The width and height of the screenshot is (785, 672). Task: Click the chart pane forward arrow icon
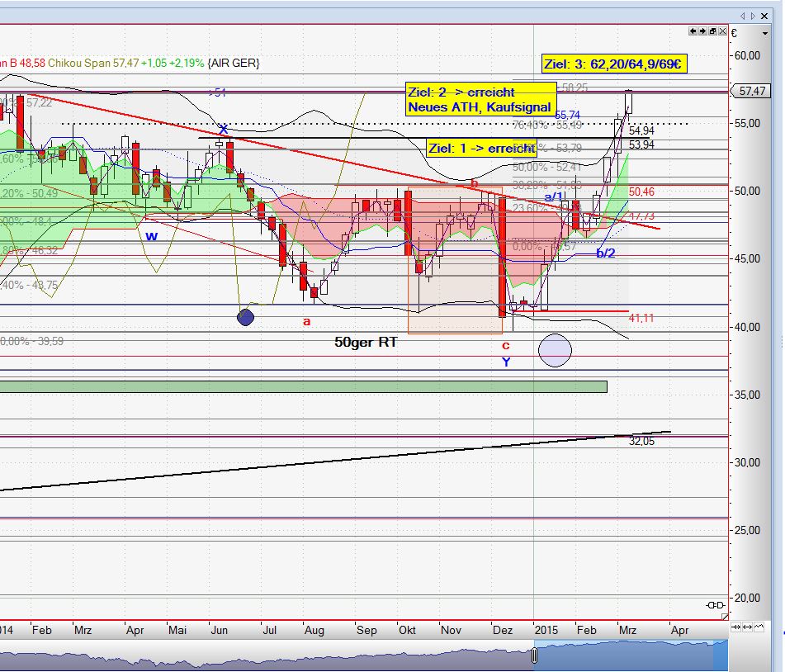(x=702, y=31)
